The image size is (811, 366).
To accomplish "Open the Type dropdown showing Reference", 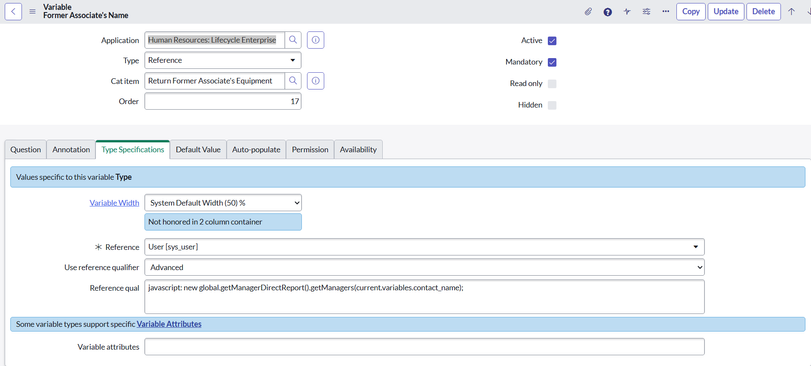I will tap(223, 60).
